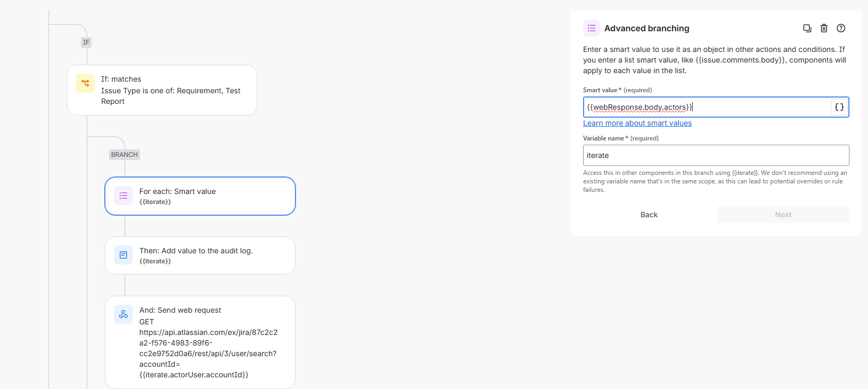Click the BRANCH label tag

(124, 155)
